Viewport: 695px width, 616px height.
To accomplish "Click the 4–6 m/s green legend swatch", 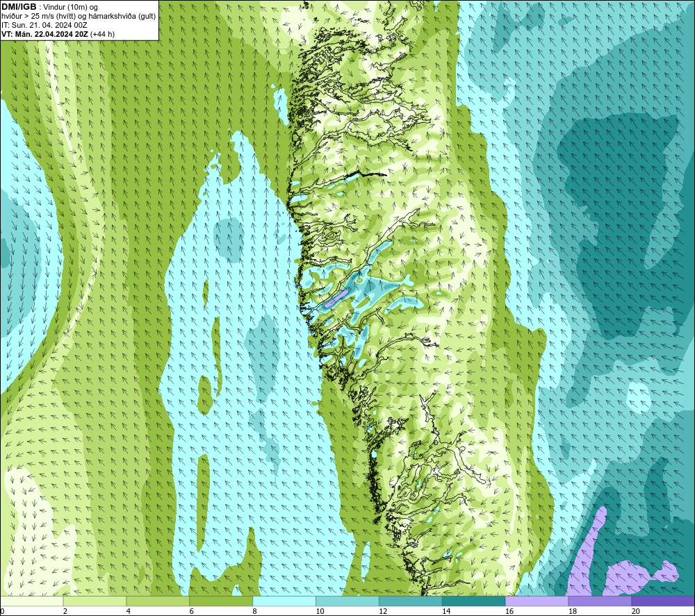I will (x=158, y=601).
